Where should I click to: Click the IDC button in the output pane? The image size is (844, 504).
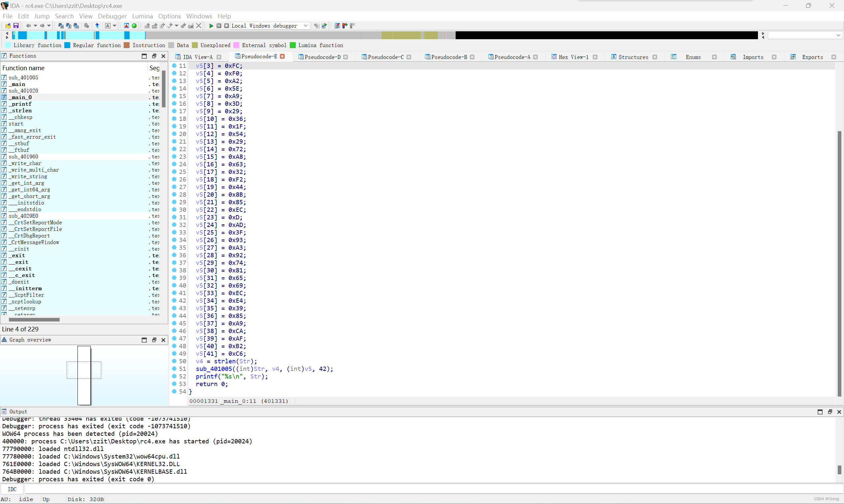click(x=12, y=489)
